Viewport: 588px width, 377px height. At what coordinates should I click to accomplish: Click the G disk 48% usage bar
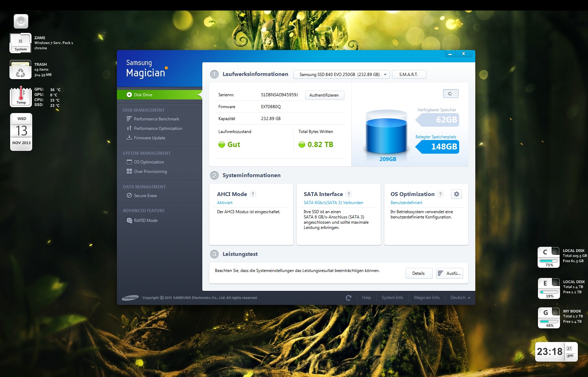(549, 321)
